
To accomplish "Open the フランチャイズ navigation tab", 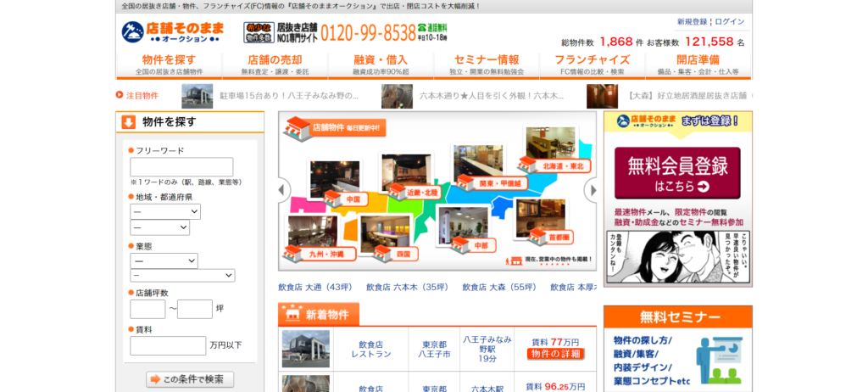I will coord(592,65).
